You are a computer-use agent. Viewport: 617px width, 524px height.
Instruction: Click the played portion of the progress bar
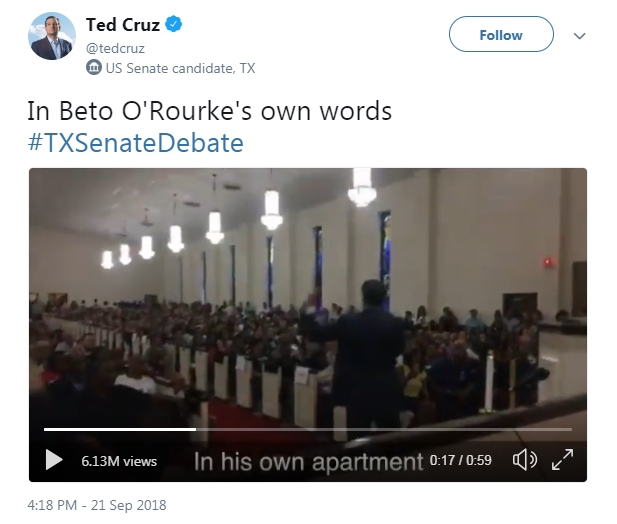click(120, 429)
